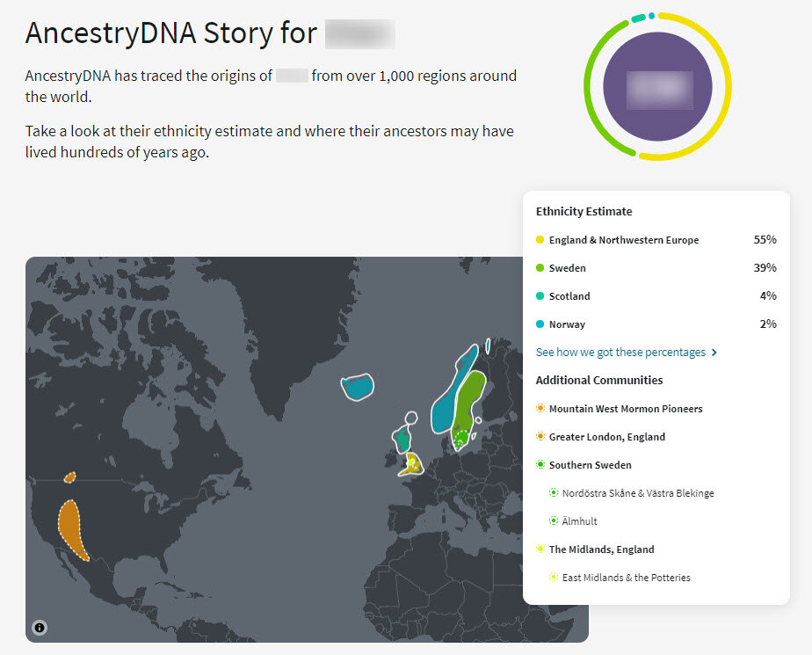Click the green Sweden legend dot
Image resolution: width=812 pixels, height=655 pixels.
[x=540, y=268]
